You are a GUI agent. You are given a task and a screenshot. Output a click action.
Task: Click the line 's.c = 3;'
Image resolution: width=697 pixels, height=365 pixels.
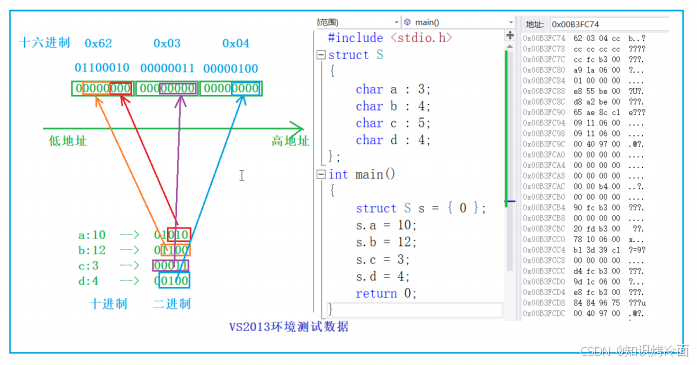pyautogui.click(x=382, y=260)
